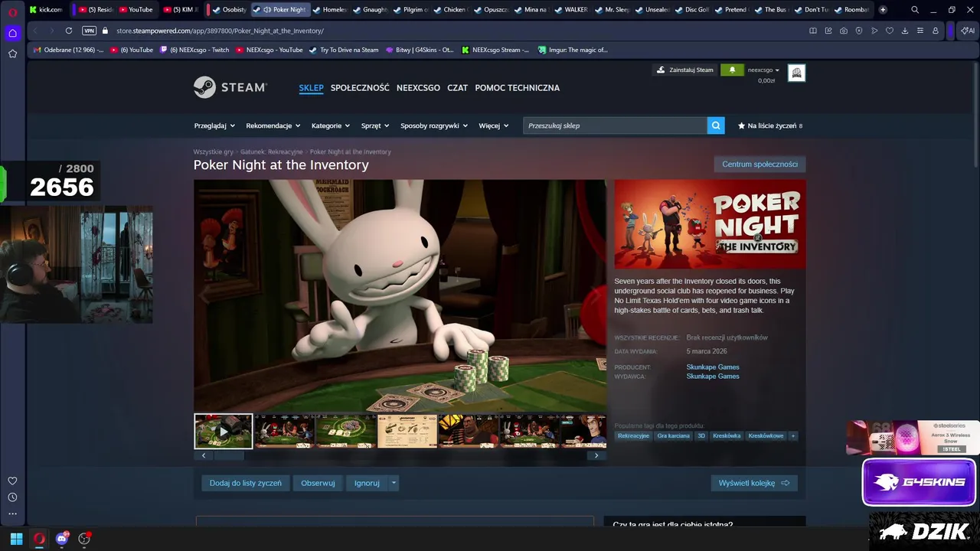Click in the Przeszukaj sklep search field
Screen dimensions: 980x551
616,126
